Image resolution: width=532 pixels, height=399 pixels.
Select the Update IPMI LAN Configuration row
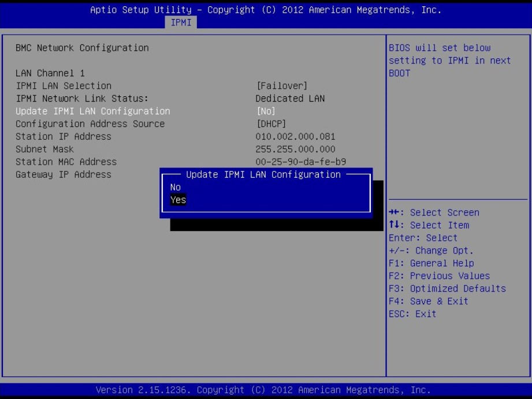point(92,111)
